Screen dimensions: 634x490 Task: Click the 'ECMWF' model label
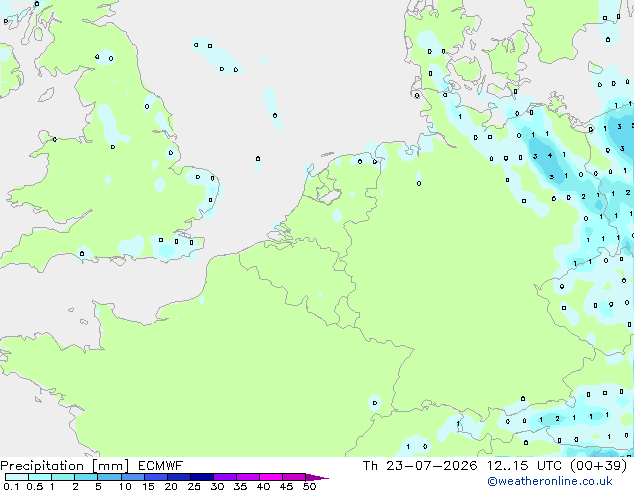[x=161, y=466]
